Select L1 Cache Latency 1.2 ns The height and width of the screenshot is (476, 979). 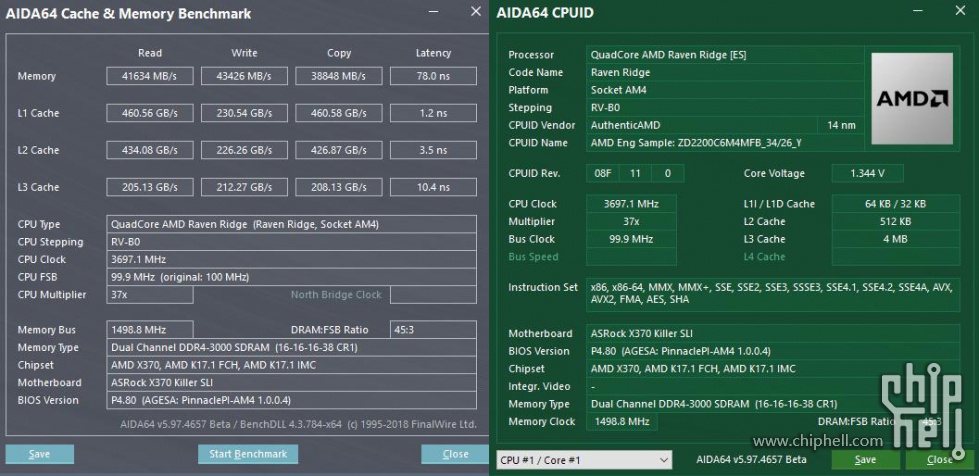[433, 113]
